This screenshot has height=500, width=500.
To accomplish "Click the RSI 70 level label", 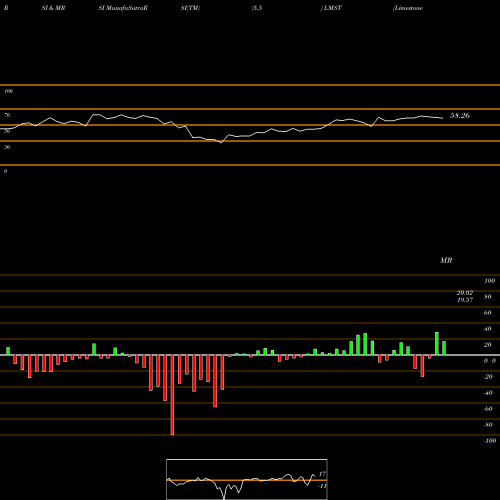I will tap(7, 115).
